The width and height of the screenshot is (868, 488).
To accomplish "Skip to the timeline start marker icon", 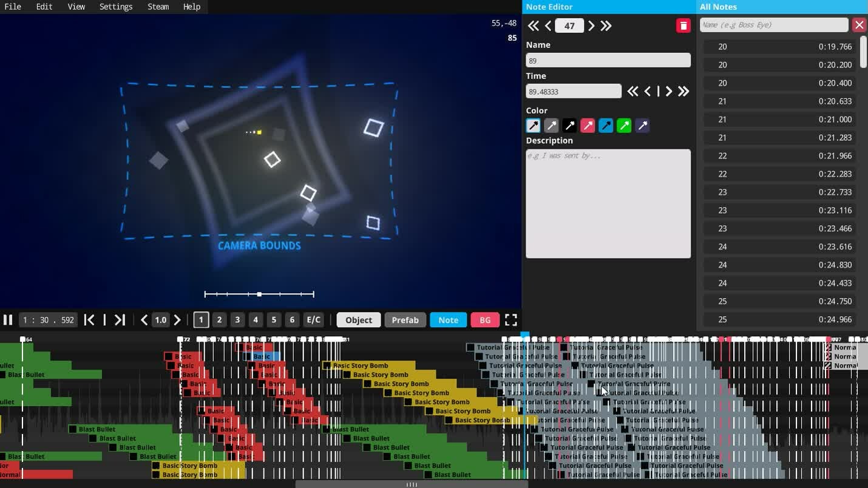I will (89, 320).
